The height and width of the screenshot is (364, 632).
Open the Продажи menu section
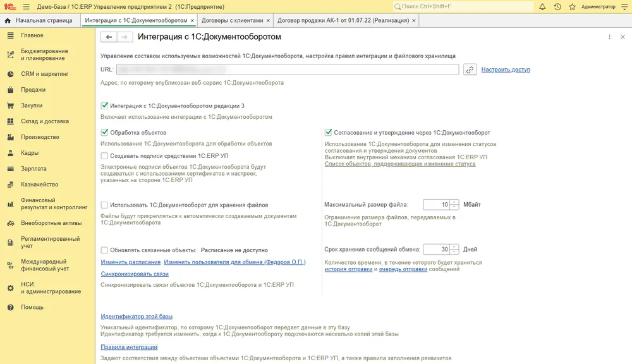point(33,90)
